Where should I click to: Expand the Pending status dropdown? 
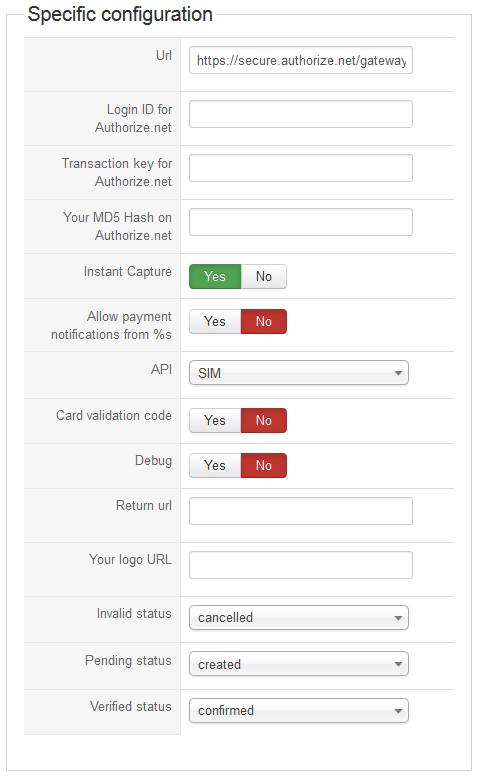[x=299, y=664]
